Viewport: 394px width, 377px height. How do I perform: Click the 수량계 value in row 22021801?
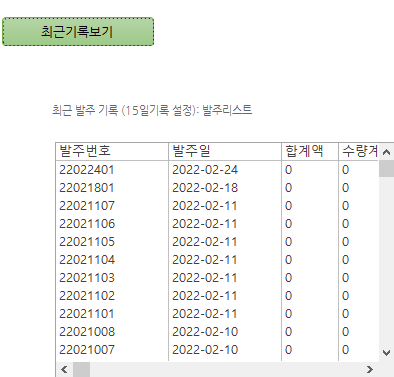345,188
